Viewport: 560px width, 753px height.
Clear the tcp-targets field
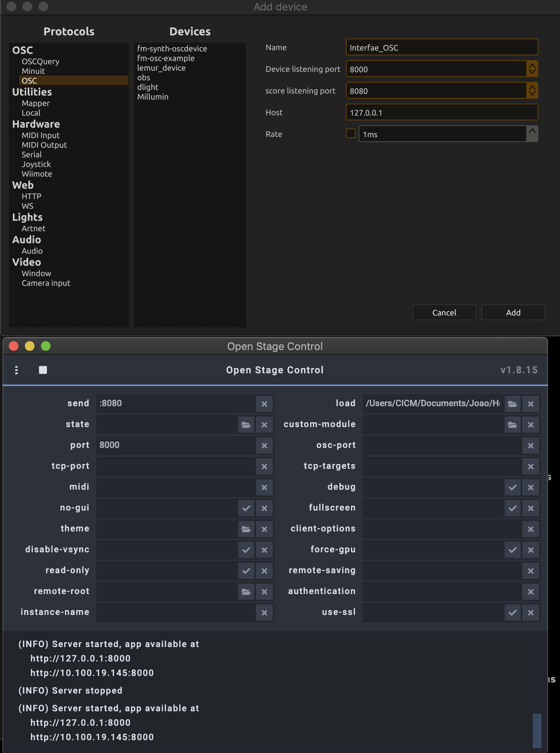531,466
